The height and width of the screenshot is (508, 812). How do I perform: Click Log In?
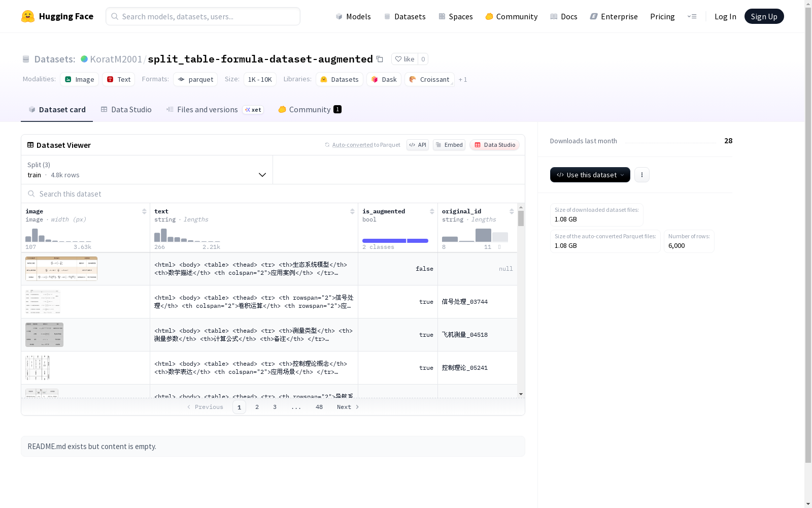coord(725,16)
